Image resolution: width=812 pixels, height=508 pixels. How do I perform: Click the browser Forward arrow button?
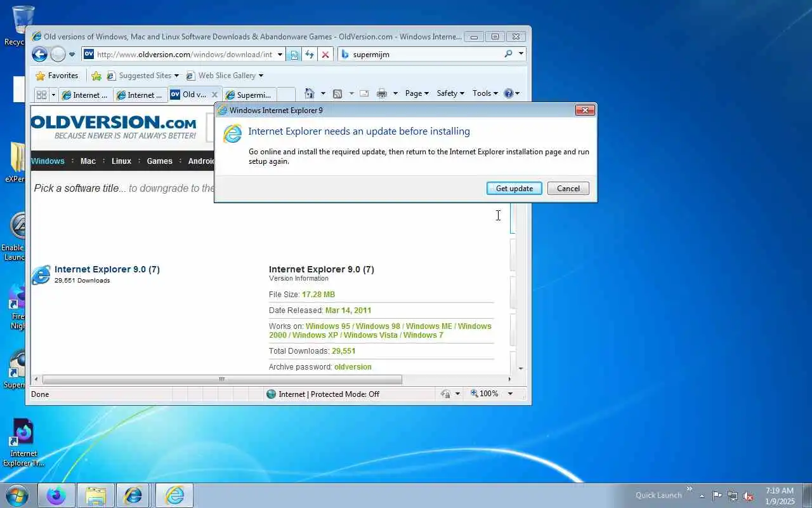click(x=58, y=55)
